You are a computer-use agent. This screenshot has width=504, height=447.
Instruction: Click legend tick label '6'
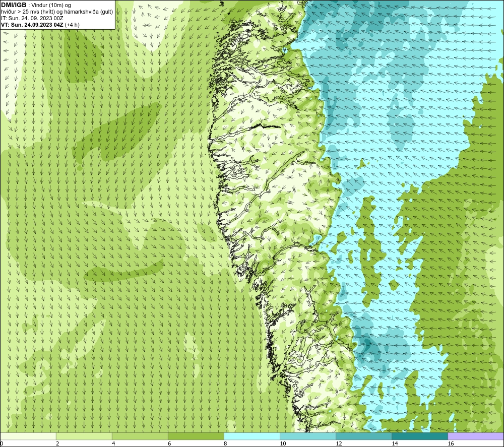169,444
